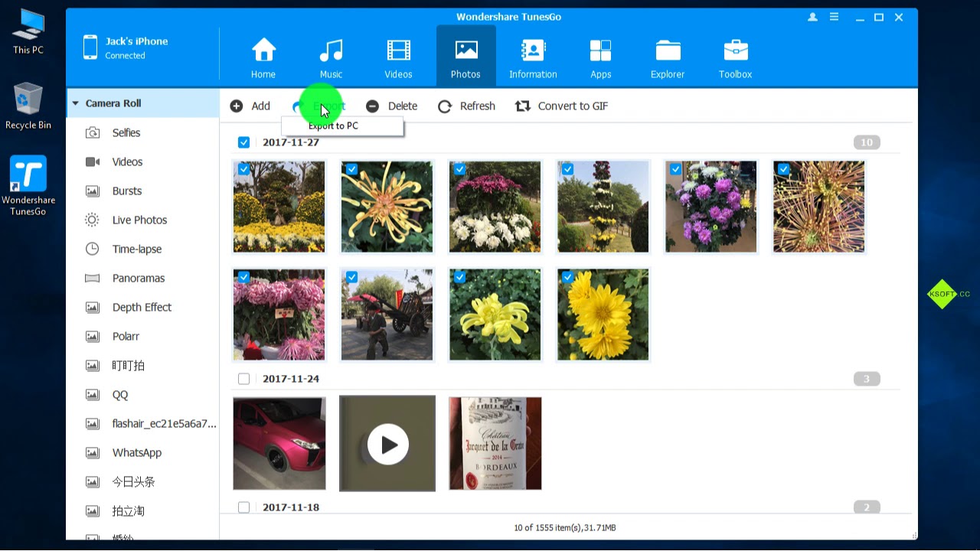The width and height of the screenshot is (980, 551).
Task: Click the Convert to GIF icon
Action: (x=523, y=106)
